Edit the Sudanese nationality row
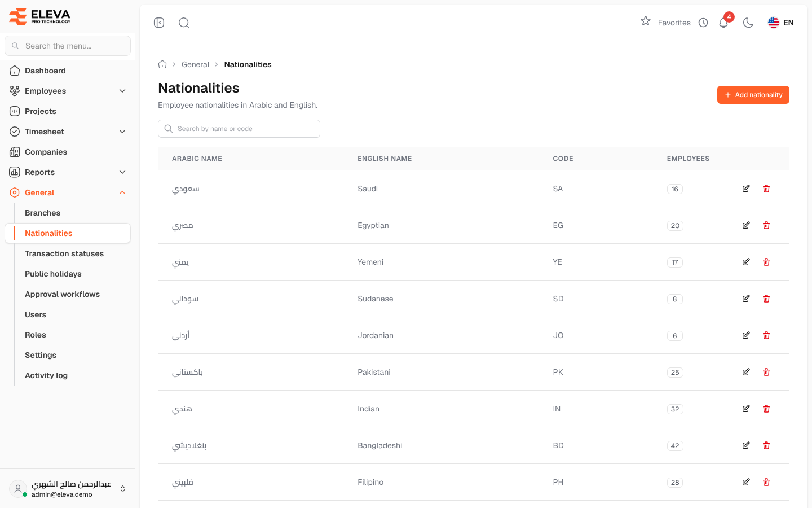Viewport: 812px width, 508px height. pos(746,299)
